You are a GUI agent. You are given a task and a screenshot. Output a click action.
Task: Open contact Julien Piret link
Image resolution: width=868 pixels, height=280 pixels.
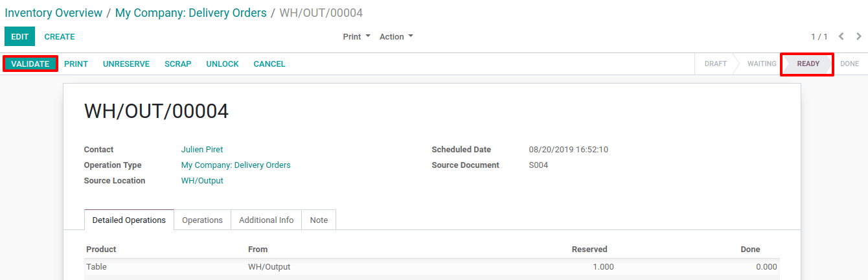202,150
